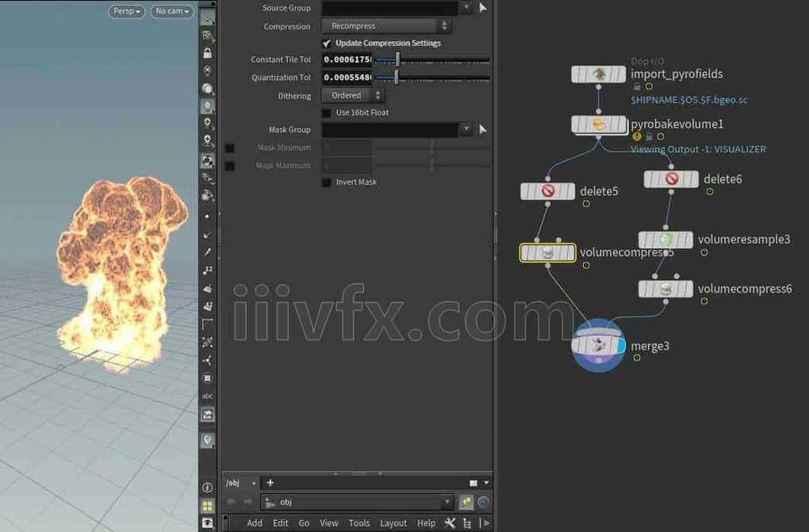Enable the Mask Minimum toggle checkbox

pos(230,148)
